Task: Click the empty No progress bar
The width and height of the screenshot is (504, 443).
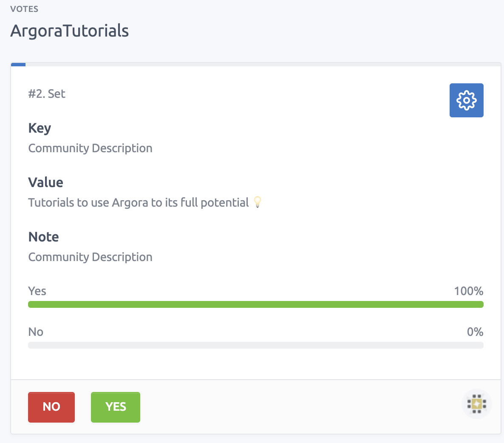Action: tap(255, 345)
